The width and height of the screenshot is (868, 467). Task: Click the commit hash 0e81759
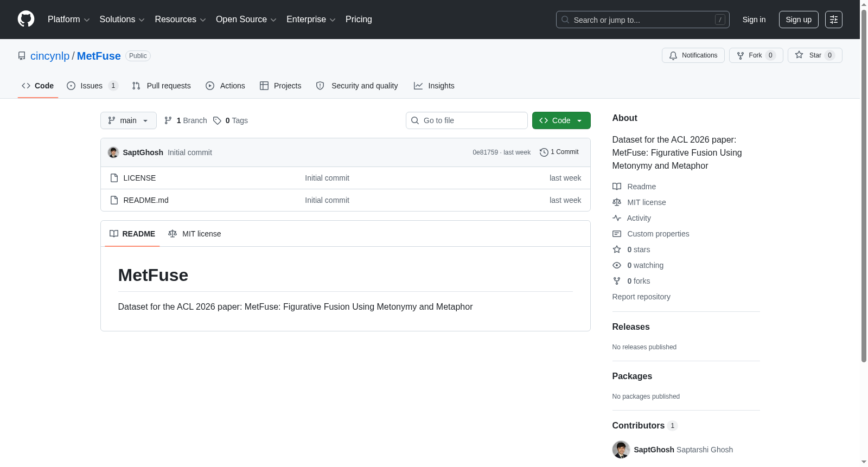point(485,152)
